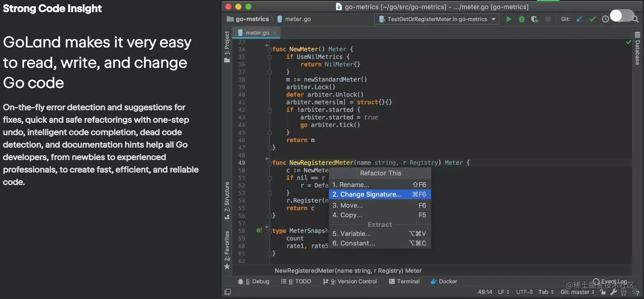
Task: Click line number 49 in the gutter
Action: point(241,163)
